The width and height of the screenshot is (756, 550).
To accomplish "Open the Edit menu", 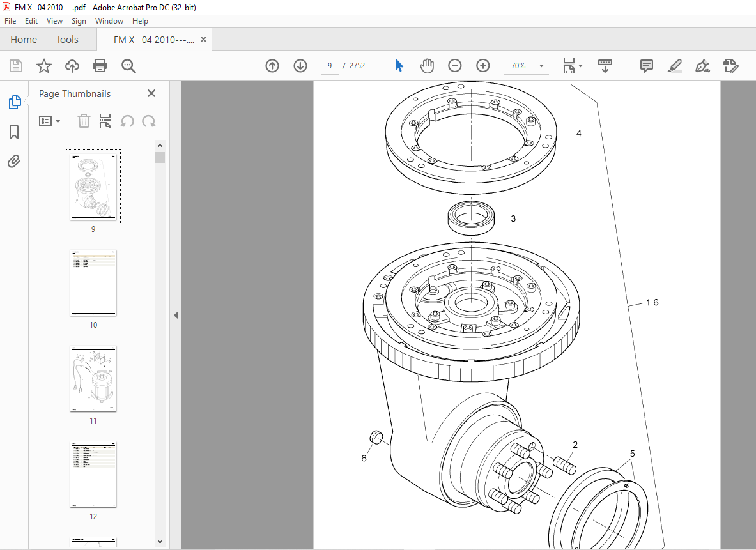I will tap(31, 20).
